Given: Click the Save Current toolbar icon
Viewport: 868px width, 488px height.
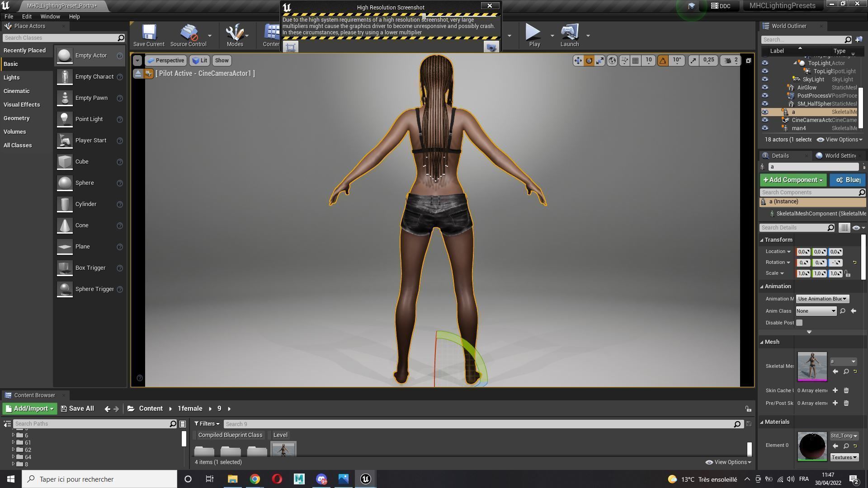Looking at the screenshot, I should [x=149, y=35].
